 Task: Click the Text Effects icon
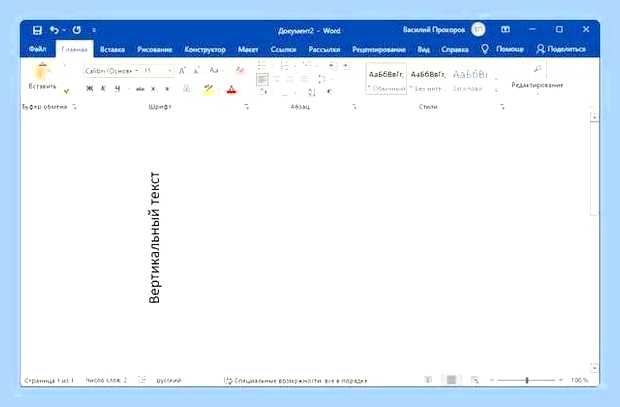(x=186, y=89)
